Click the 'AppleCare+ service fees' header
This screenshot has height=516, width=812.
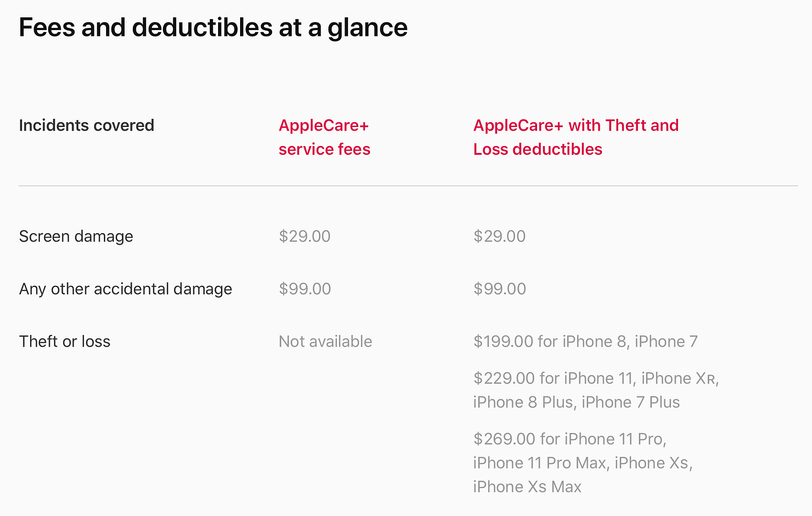pos(324,137)
